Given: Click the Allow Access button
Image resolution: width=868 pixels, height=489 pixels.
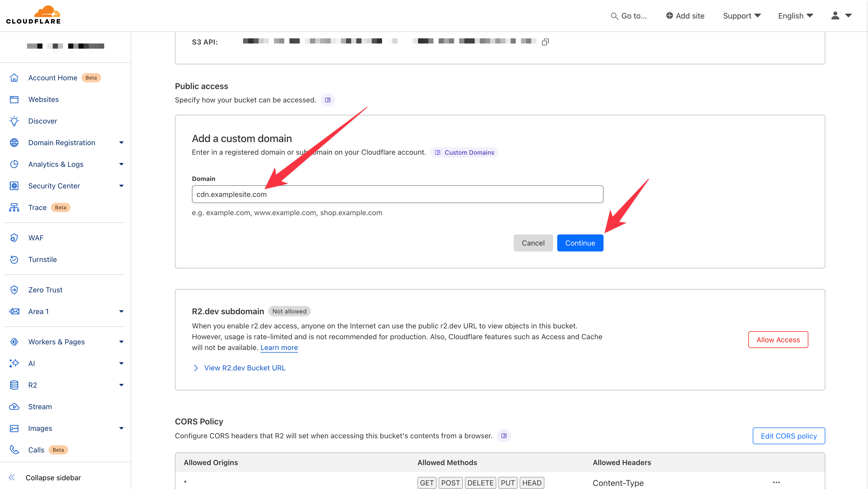Looking at the screenshot, I should coord(778,340).
